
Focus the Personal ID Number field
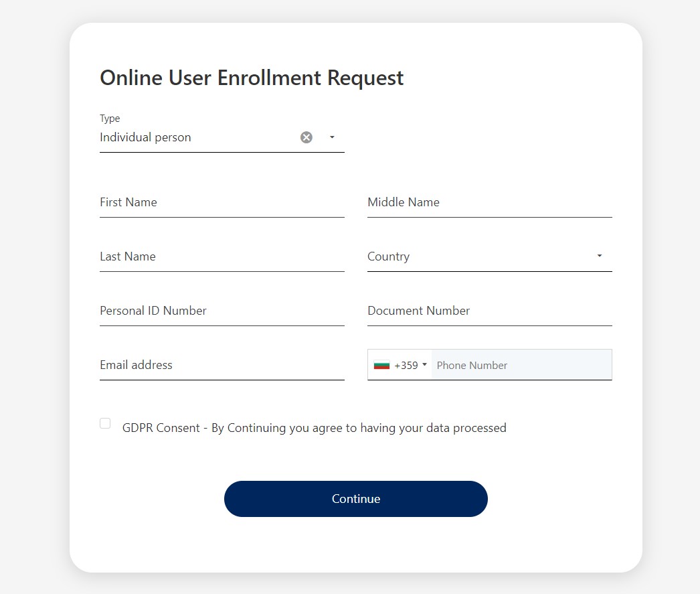click(222, 311)
